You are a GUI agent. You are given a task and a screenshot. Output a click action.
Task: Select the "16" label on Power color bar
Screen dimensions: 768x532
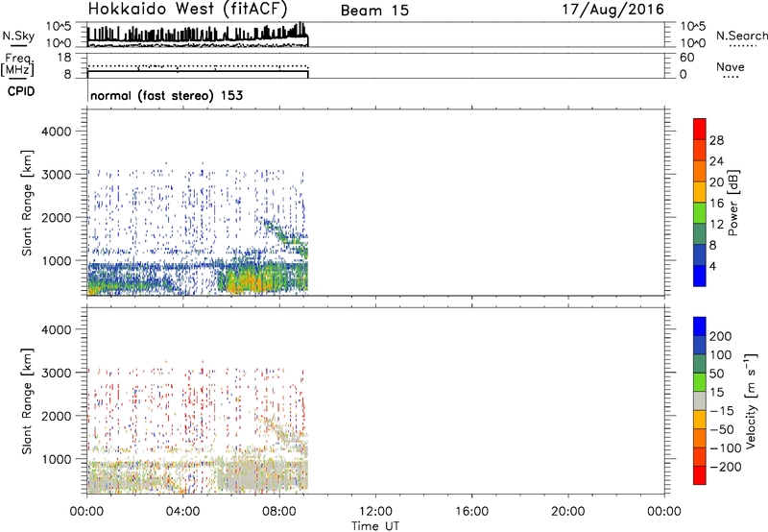716,204
